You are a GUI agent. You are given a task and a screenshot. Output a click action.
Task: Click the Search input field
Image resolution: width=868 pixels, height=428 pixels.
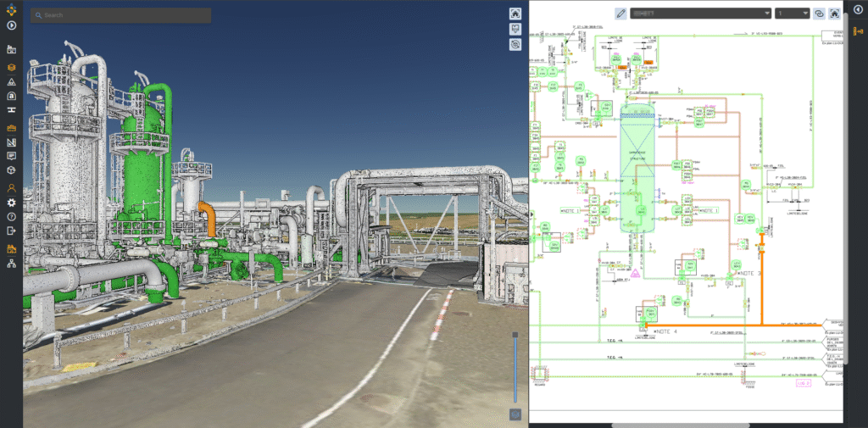click(120, 15)
